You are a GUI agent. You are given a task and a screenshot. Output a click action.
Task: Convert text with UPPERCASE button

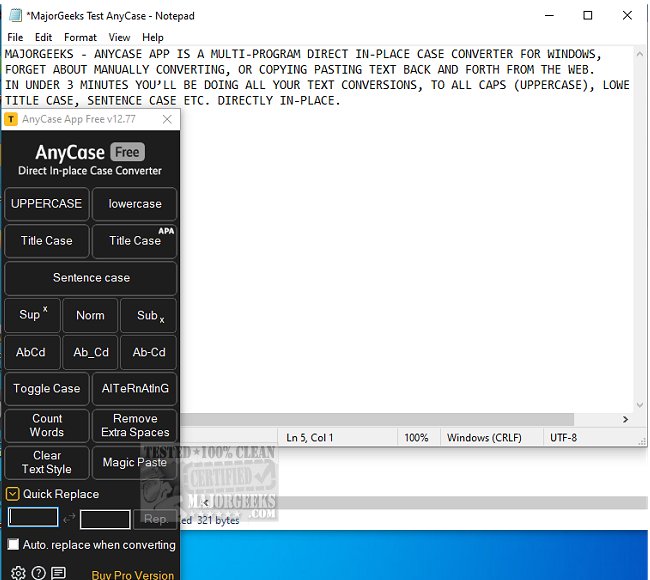pos(46,204)
